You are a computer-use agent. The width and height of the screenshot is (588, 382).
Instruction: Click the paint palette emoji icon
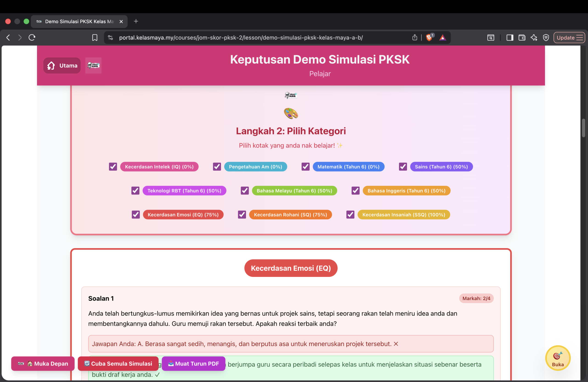(291, 113)
